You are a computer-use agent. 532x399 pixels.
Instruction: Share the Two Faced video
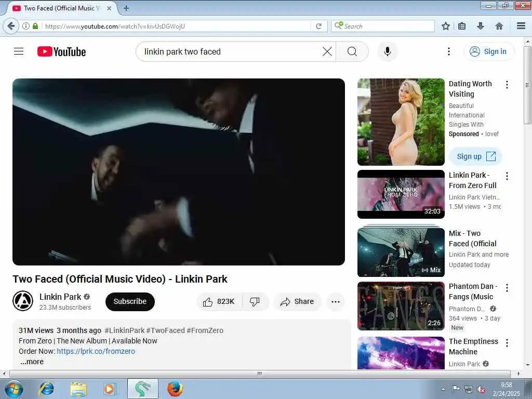tap(297, 302)
